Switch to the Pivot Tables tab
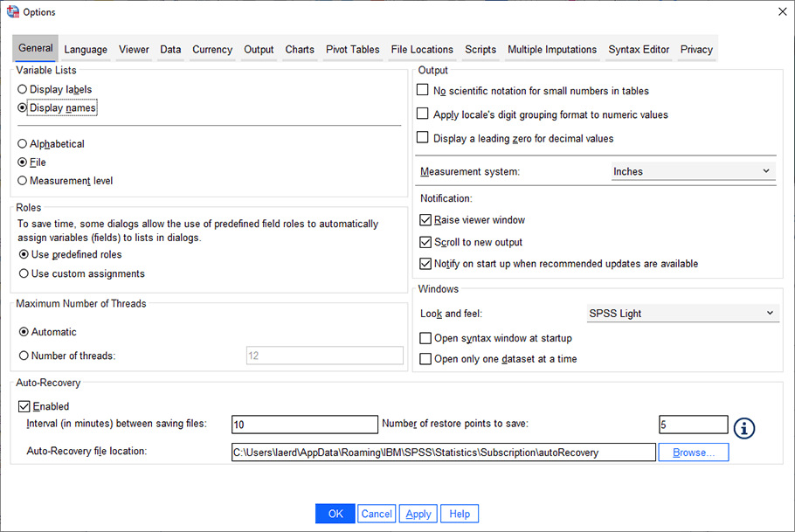This screenshot has width=795, height=532. point(352,50)
